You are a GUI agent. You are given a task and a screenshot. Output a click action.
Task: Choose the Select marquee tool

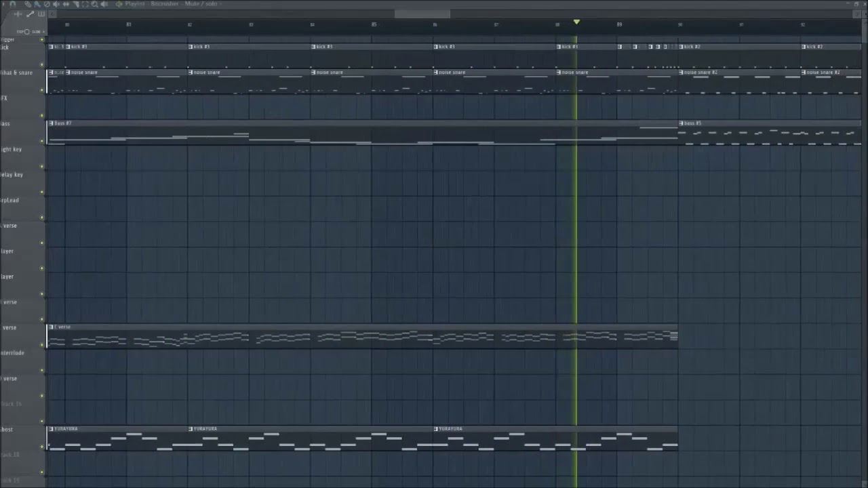(x=85, y=4)
